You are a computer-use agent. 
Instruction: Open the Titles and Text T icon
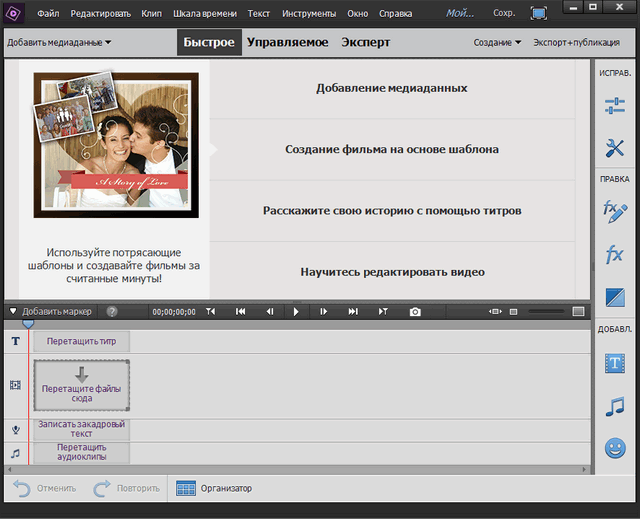614,363
